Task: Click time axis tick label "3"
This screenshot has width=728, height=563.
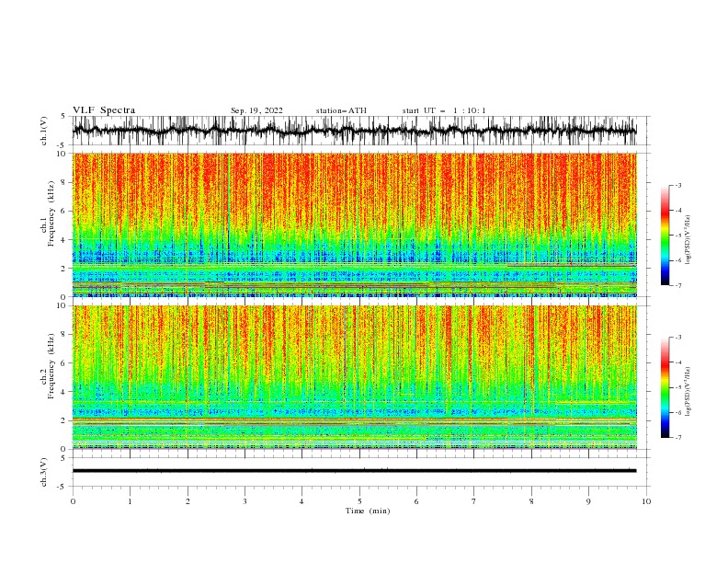Action: (x=245, y=501)
